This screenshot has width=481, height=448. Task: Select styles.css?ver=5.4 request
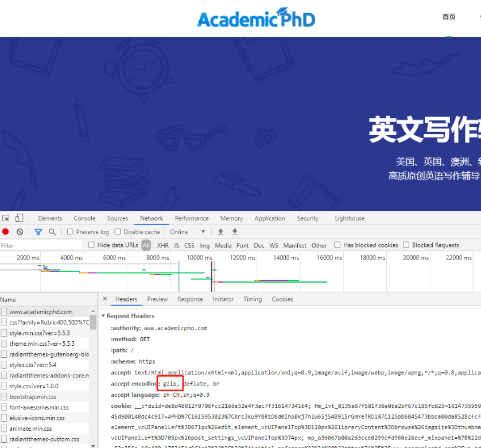click(45, 365)
